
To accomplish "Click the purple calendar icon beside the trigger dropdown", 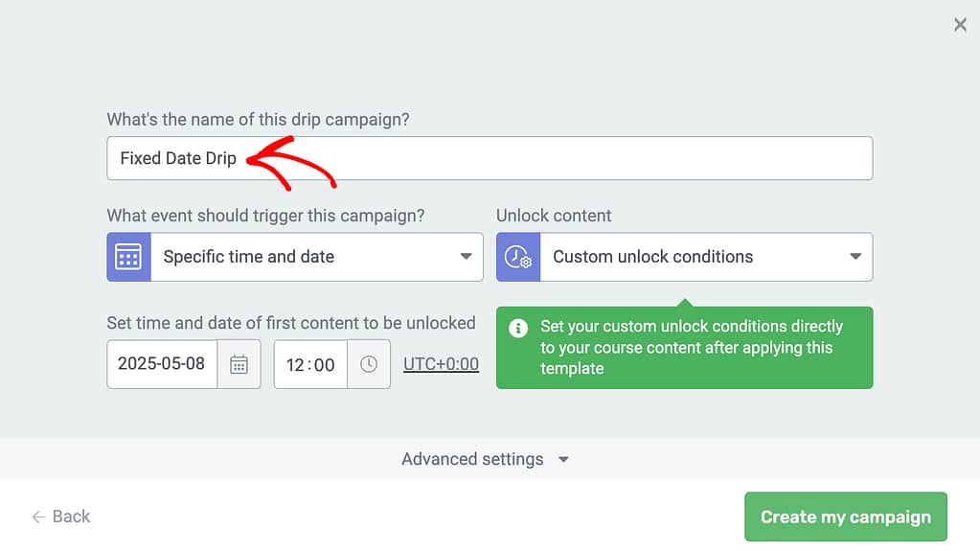I will [128, 257].
